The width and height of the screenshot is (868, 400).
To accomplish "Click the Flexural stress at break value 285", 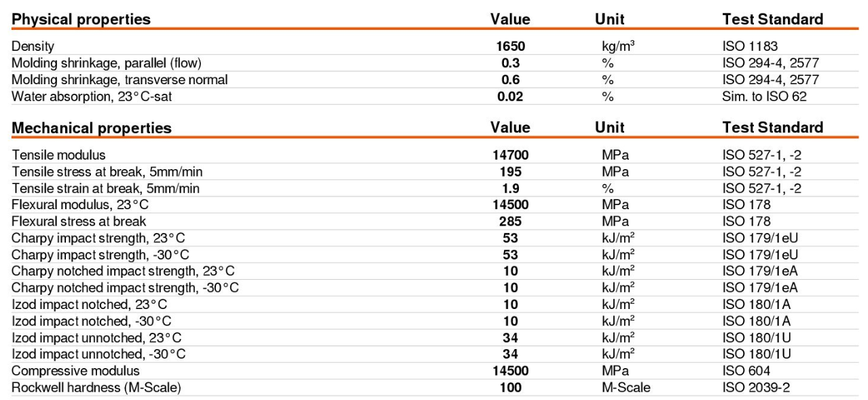I will (511, 221).
